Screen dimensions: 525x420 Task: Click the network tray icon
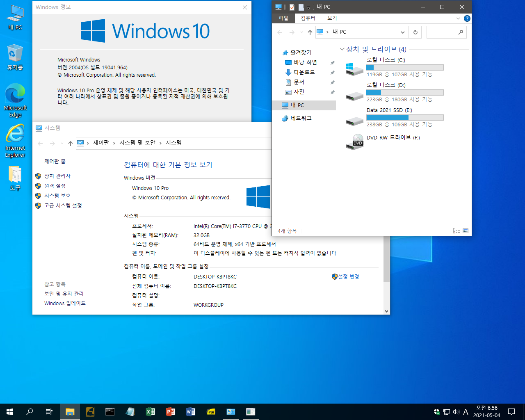pyautogui.click(x=447, y=412)
